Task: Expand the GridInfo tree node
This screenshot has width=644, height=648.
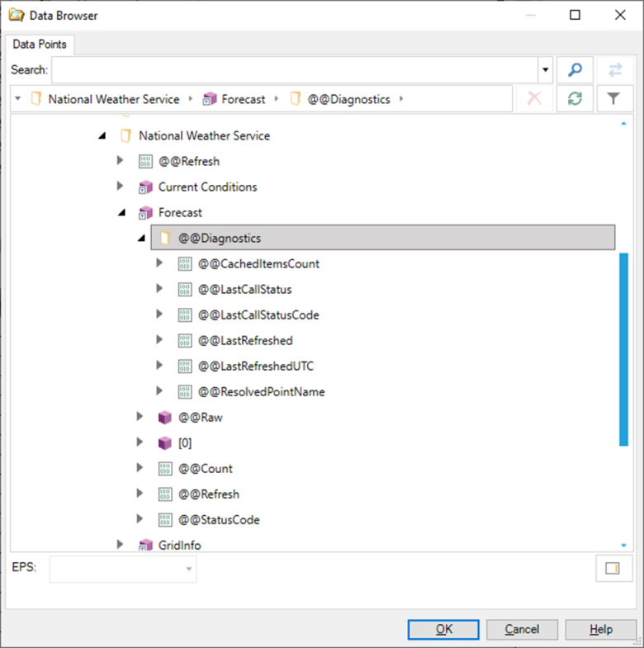Action: pos(121,545)
